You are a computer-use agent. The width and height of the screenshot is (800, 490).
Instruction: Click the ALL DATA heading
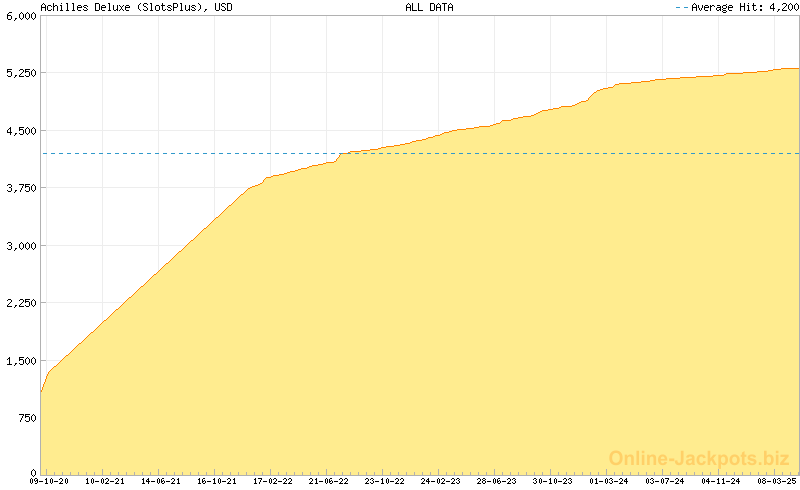click(429, 7)
